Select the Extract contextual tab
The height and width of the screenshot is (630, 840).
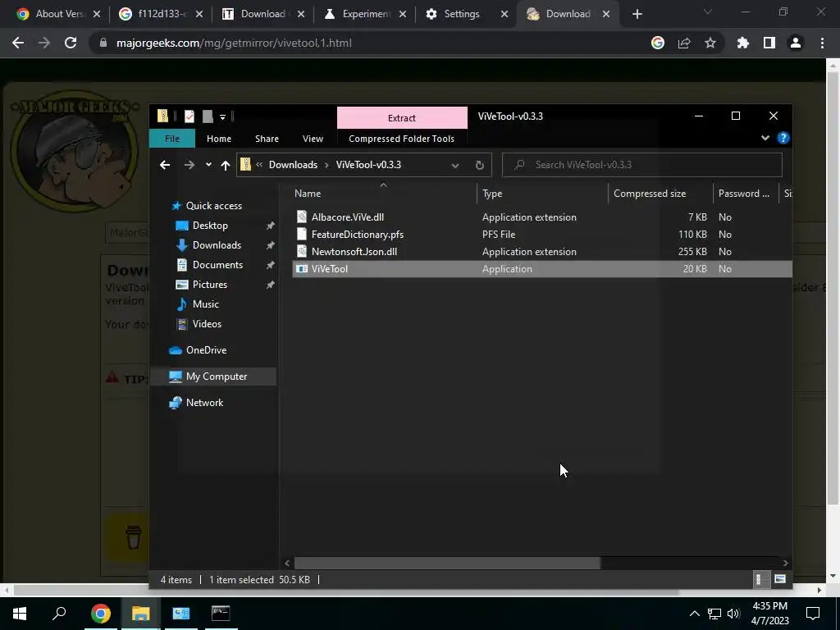point(402,118)
